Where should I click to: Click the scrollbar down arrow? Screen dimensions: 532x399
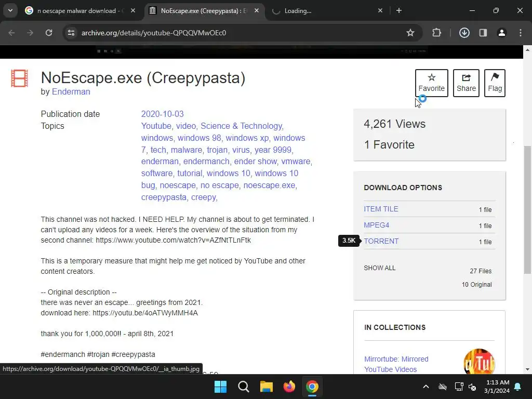(527, 369)
